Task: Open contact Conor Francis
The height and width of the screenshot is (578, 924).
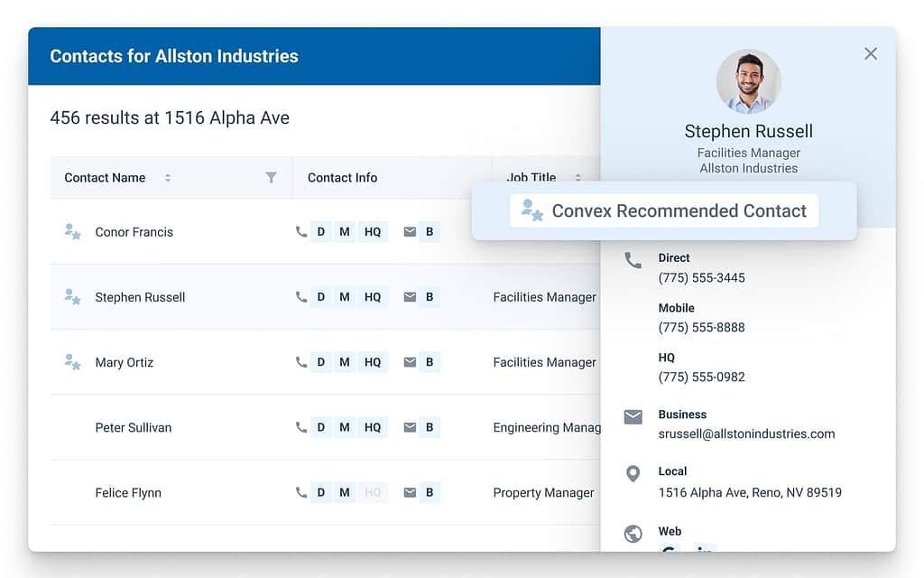Action: [x=134, y=232]
